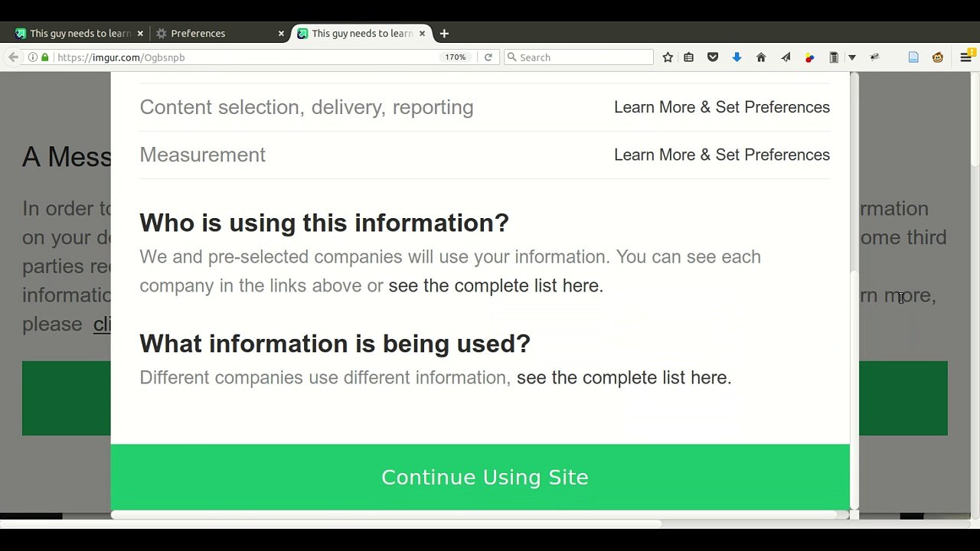Open the Greasemonkey monkey icon
The width and height of the screenshot is (980, 551).
point(938,57)
